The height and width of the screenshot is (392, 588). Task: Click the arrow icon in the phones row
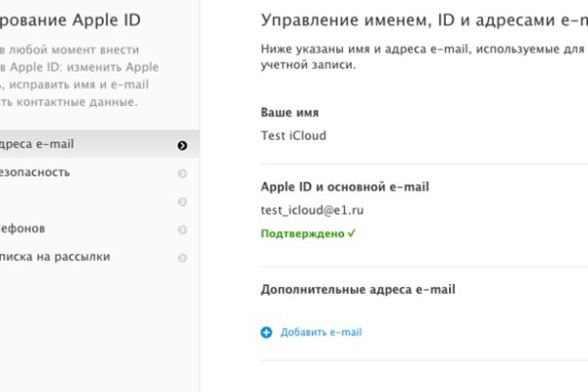pyautogui.click(x=182, y=230)
